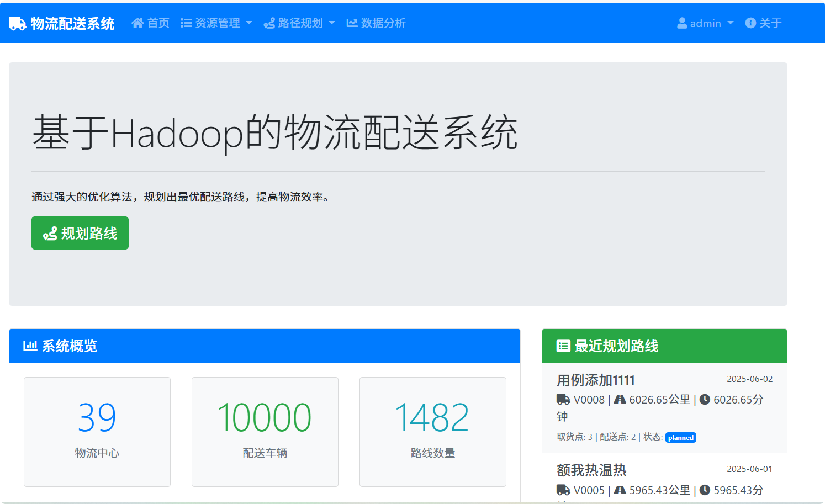The height and width of the screenshot is (504, 825).
Task: Open the 数据分析 menu item
Action: (x=376, y=23)
